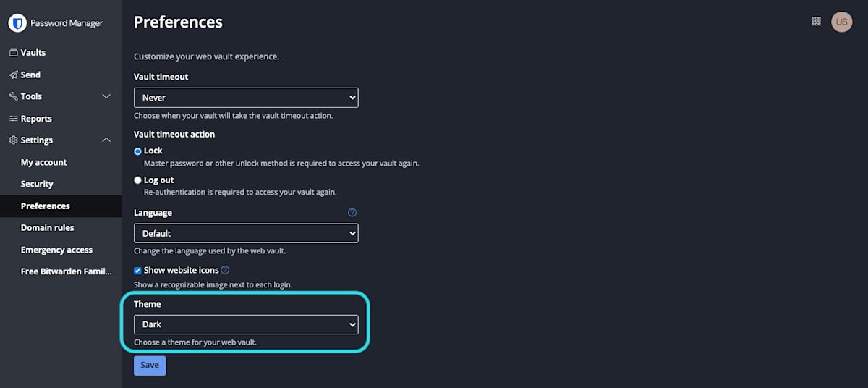Viewport: 868px width, 388px height.
Task: Go to Vaults in the sidebar
Action: coord(33,53)
